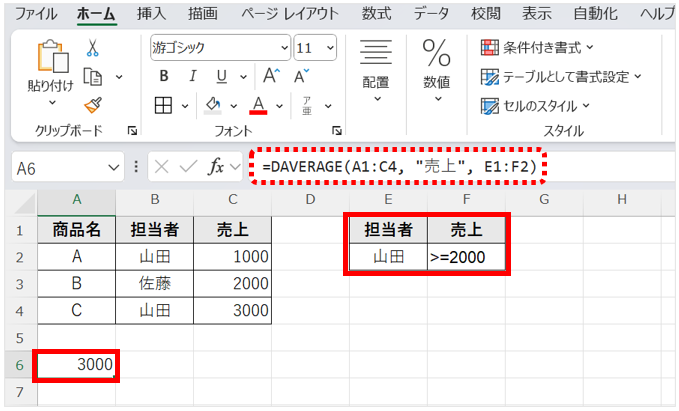679x411 pixels.
Task: Select all cells corner triangle
Action: (x=25, y=203)
